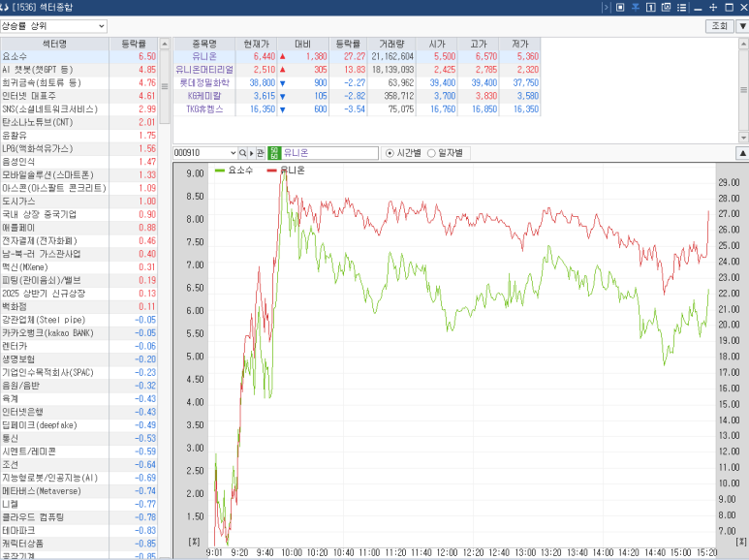Click the magnifier stock search icon
The image size is (749, 560).
tap(242, 153)
